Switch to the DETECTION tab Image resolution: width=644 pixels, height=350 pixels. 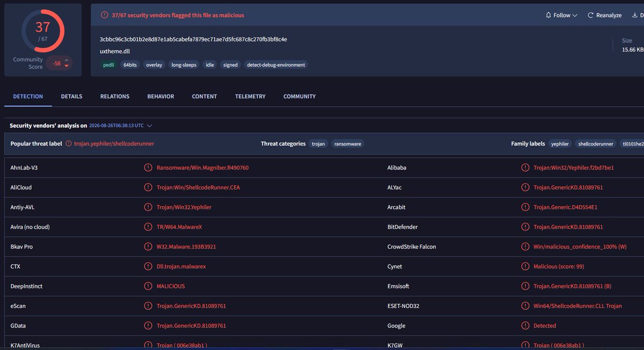point(28,97)
